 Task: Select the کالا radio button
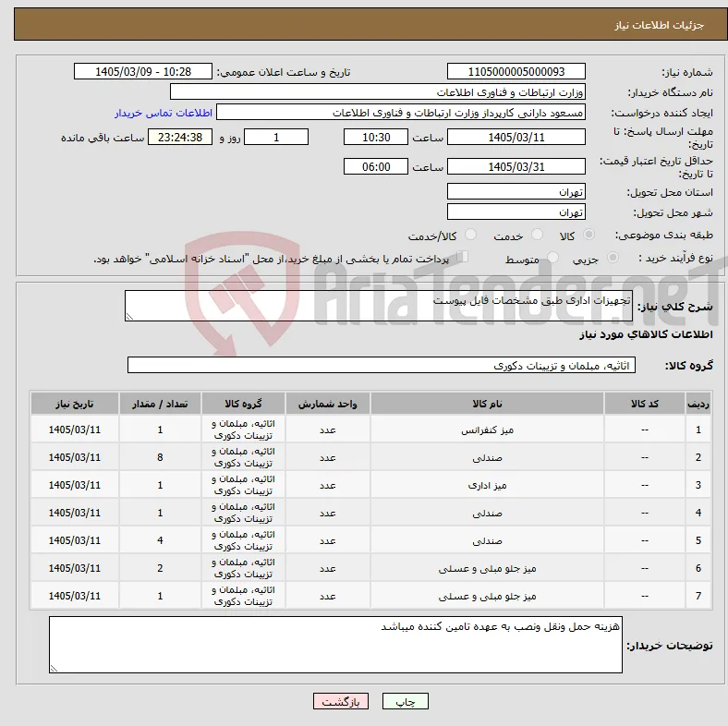(x=588, y=235)
